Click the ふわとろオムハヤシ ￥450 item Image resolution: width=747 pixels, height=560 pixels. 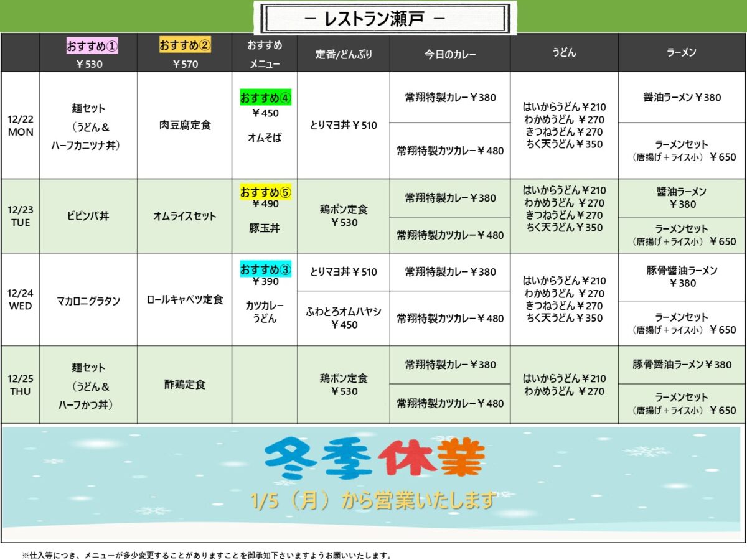pos(344,318)
